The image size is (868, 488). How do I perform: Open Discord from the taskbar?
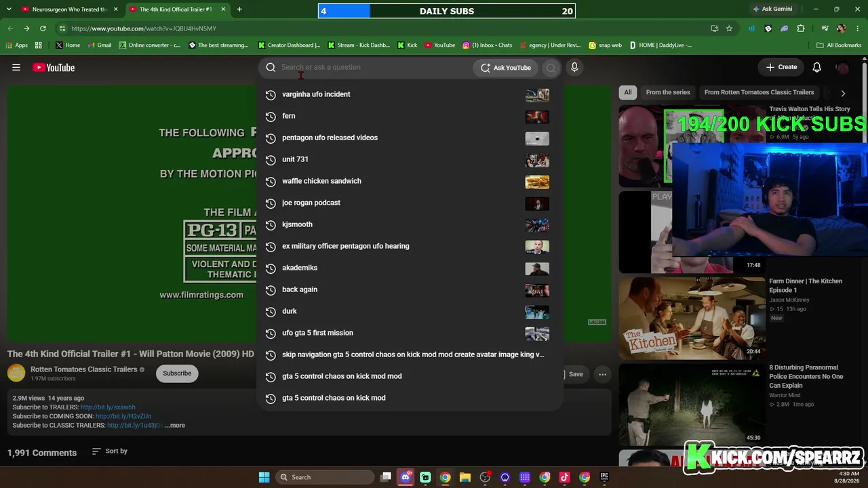[x=406, y=477]
